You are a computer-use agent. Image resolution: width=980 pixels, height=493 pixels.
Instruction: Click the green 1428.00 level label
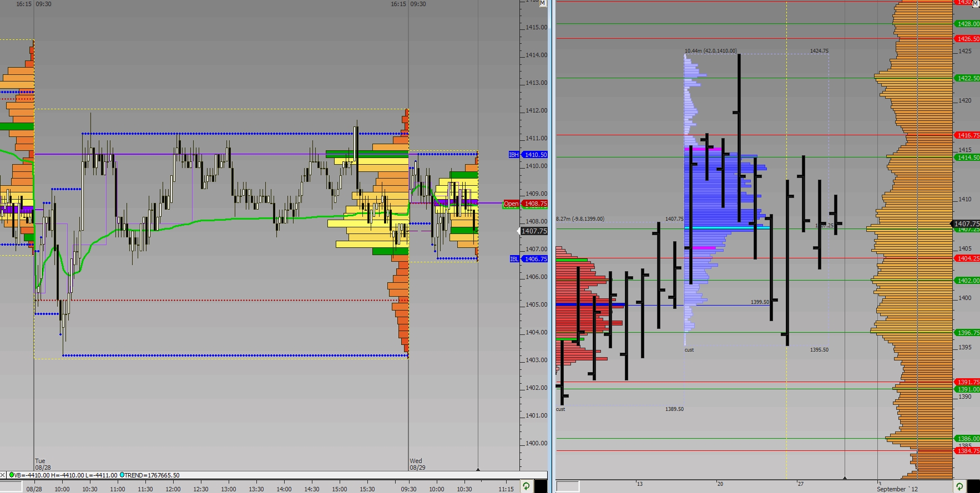967,24
